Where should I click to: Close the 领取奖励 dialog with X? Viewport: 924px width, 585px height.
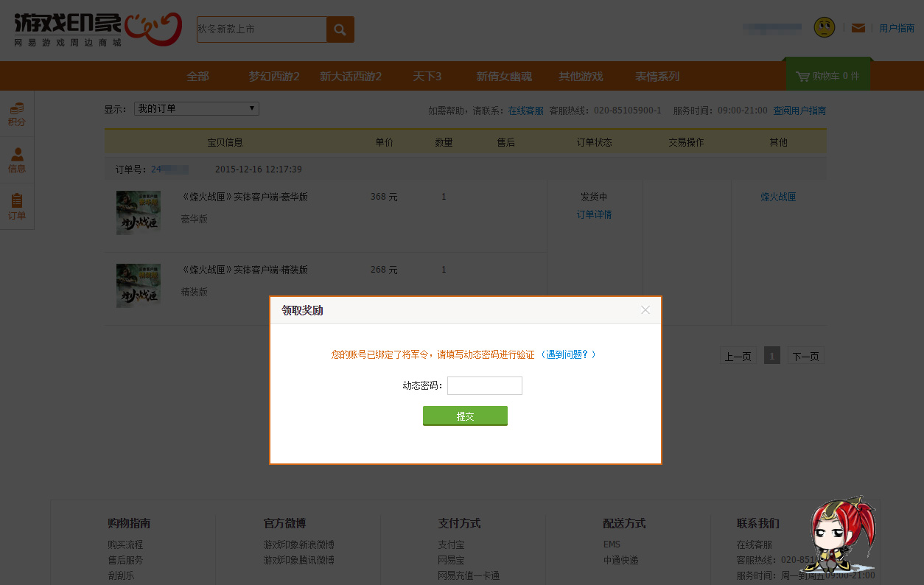pyautogui.click(x=645, y=310)
